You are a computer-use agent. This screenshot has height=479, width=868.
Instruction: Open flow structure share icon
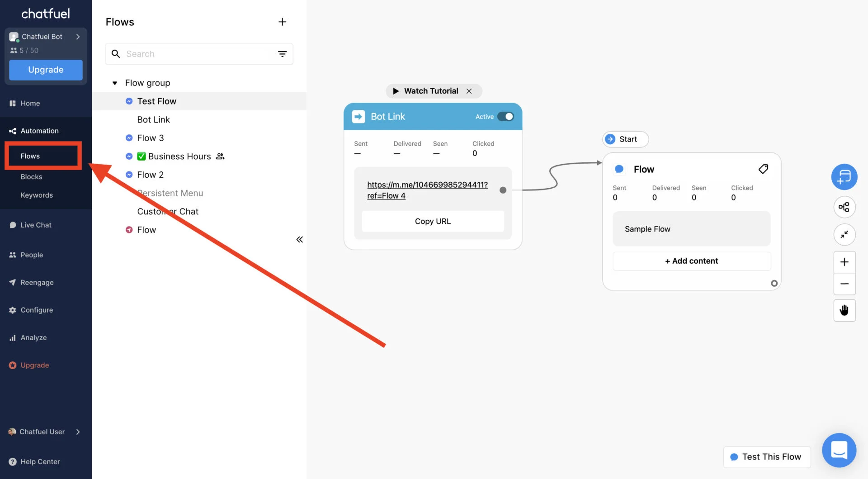(844, 207)
